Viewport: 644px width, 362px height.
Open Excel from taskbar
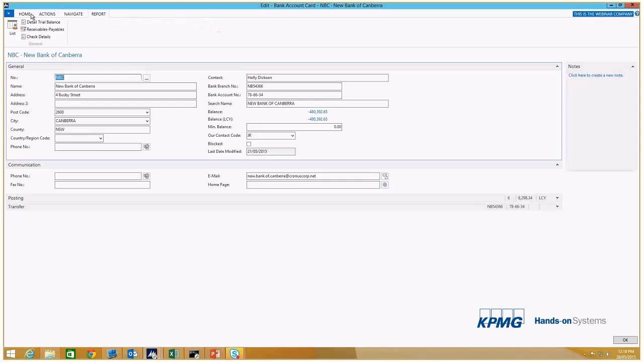(174, 354)
